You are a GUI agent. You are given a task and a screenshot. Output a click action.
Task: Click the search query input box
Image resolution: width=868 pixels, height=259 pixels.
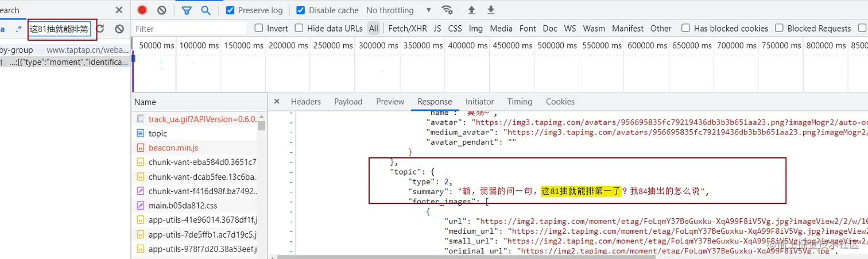[x=60, y=29]
